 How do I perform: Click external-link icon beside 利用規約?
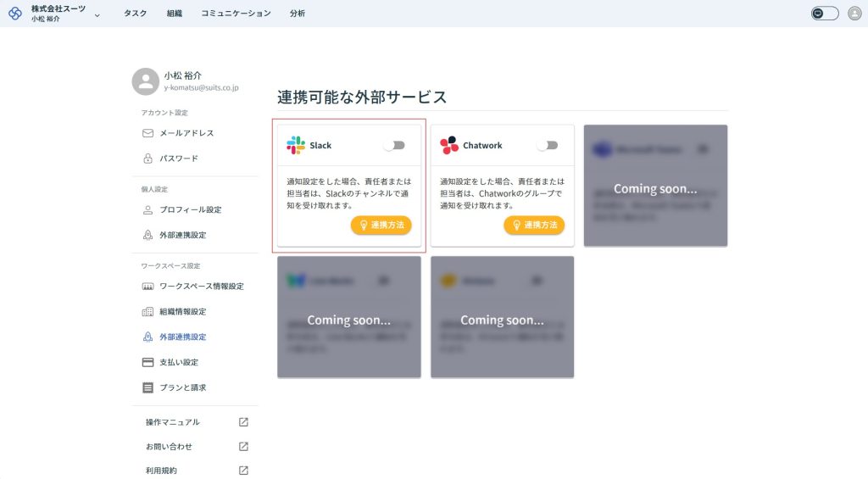click(x=243, y=471)
